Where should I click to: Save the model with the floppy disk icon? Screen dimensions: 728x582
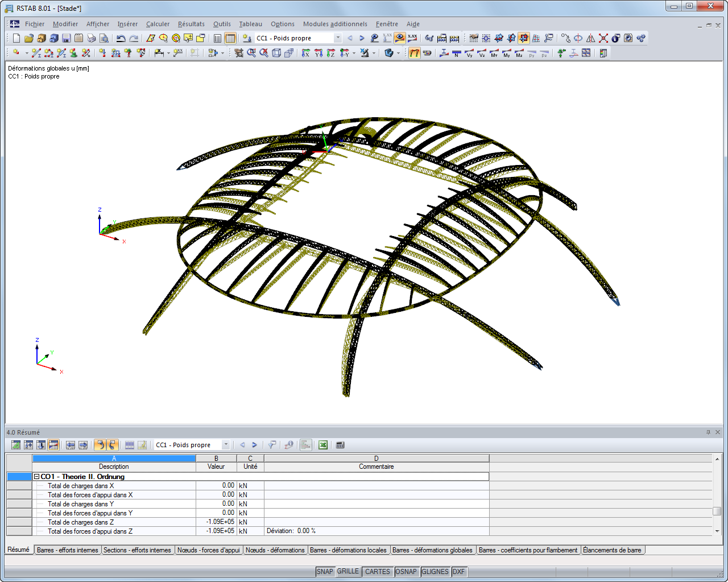tap(67, 38)
